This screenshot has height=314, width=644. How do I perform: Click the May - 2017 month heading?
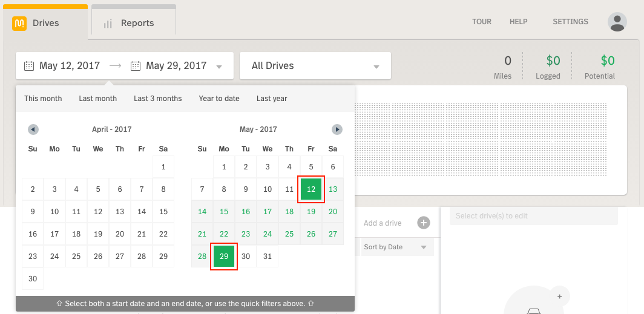258,129
